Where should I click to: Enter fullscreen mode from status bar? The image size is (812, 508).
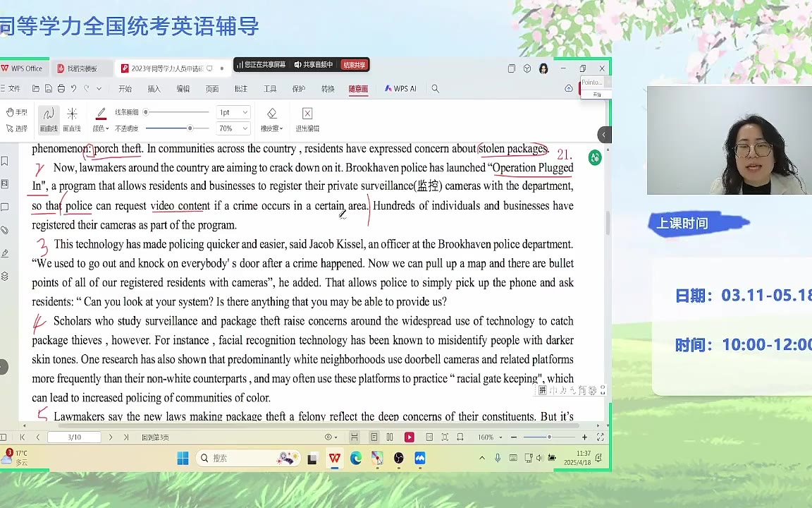click(601, 437)
